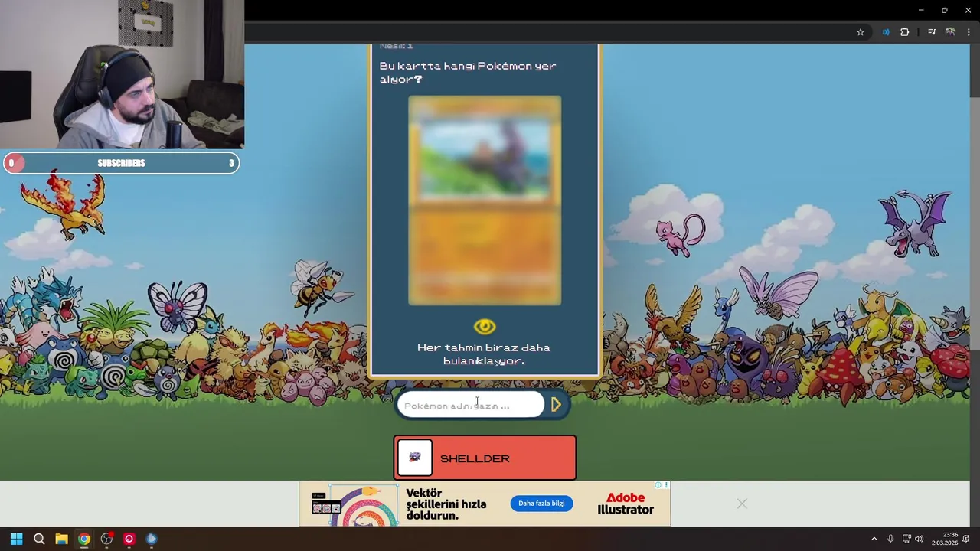Click the Pokémon name input field

pyautogui.click(x=471, y=405)
